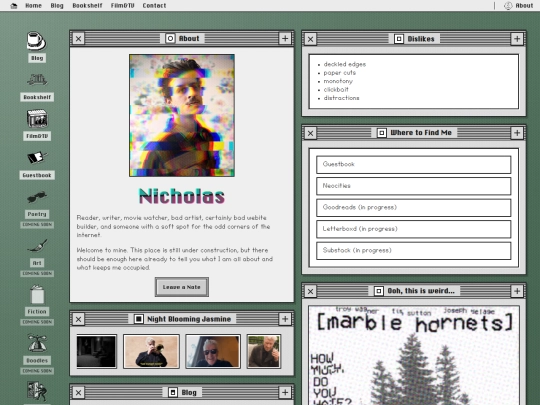
Task: Open Contact in the top menu
Action: point(154,6)
